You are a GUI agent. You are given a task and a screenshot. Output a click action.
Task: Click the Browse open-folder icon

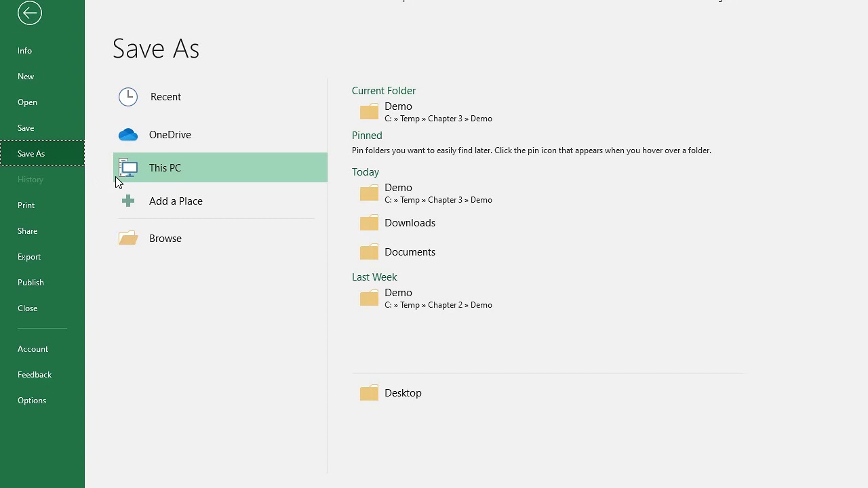(x=128, y=238)
